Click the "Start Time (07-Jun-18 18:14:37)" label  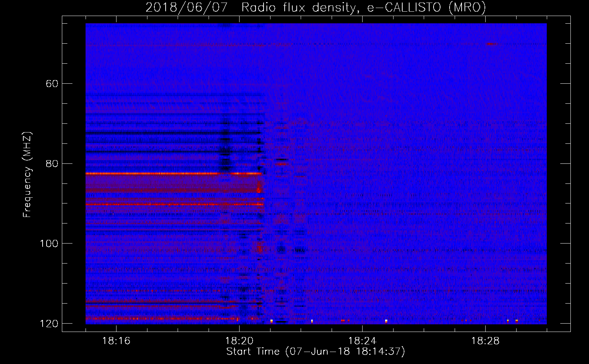coord(316,351)
